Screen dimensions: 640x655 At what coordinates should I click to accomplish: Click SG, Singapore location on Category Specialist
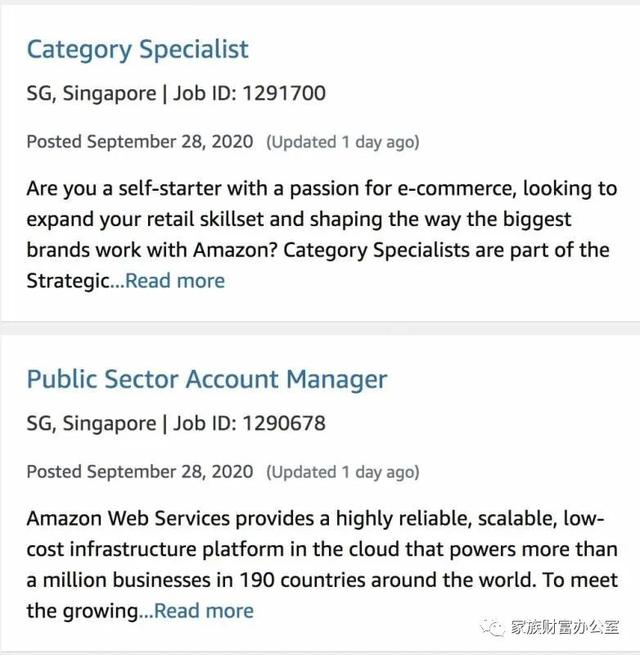click(91, 94)
